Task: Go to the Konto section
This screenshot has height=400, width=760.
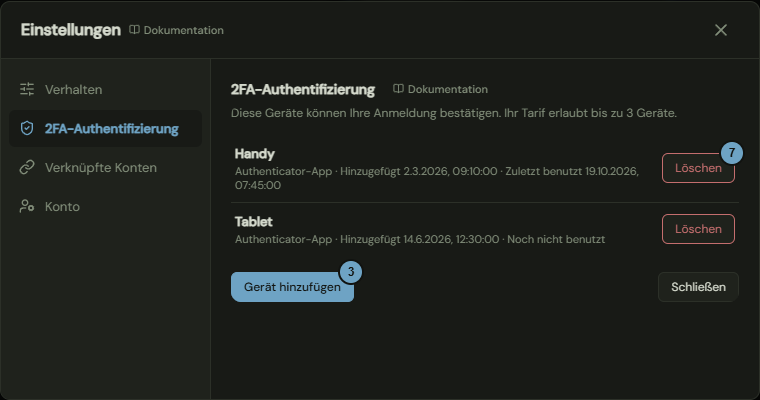Action: [x=105, y=206]
